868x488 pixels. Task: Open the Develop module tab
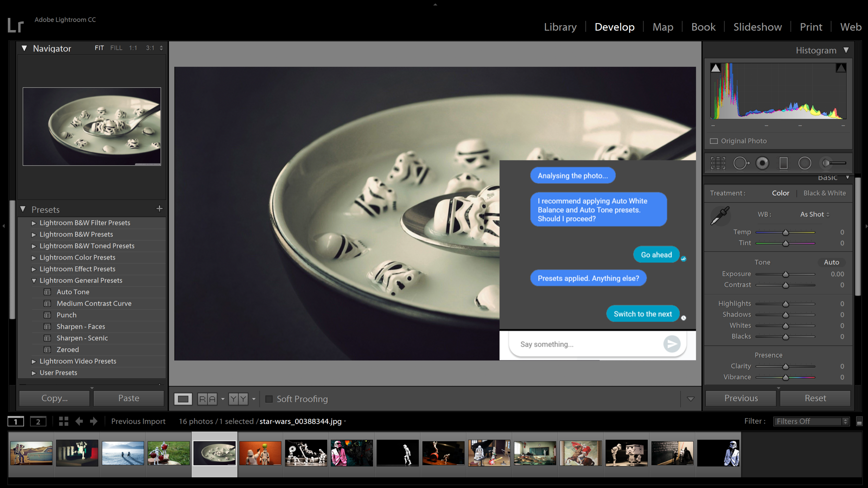pyautogui.click(x=614, y=26)
